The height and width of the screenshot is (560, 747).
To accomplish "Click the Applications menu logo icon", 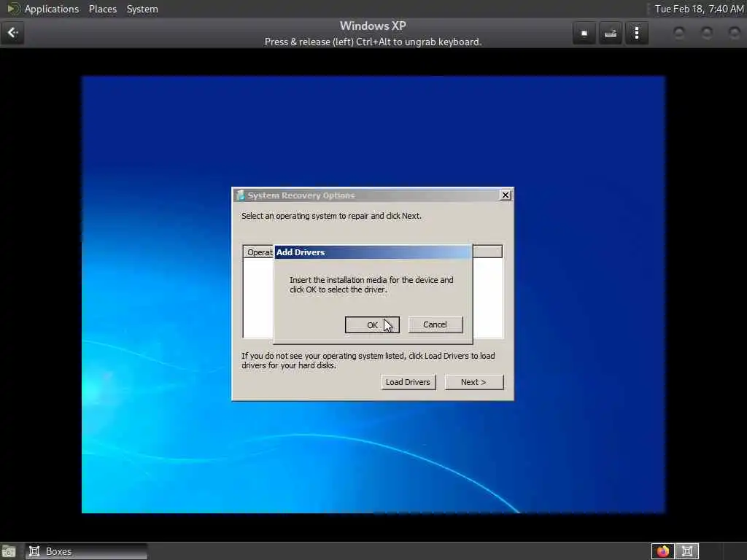I will click(13, 9).
